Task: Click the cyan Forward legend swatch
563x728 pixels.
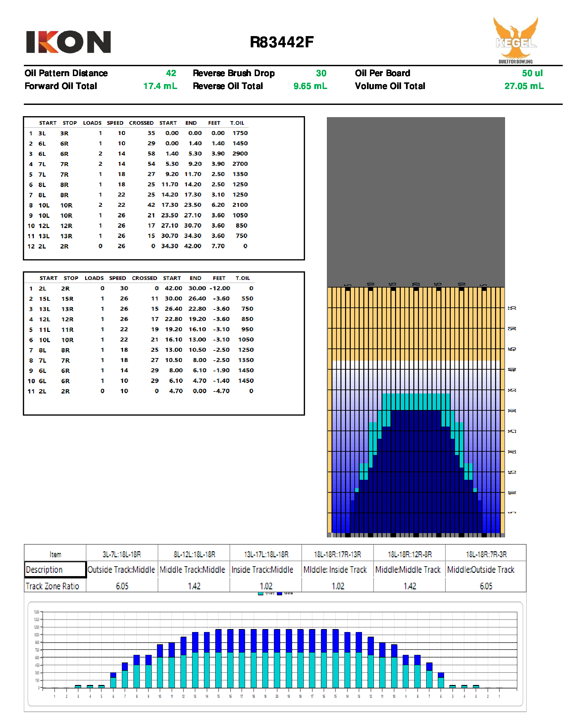Action: pos(261,594)
